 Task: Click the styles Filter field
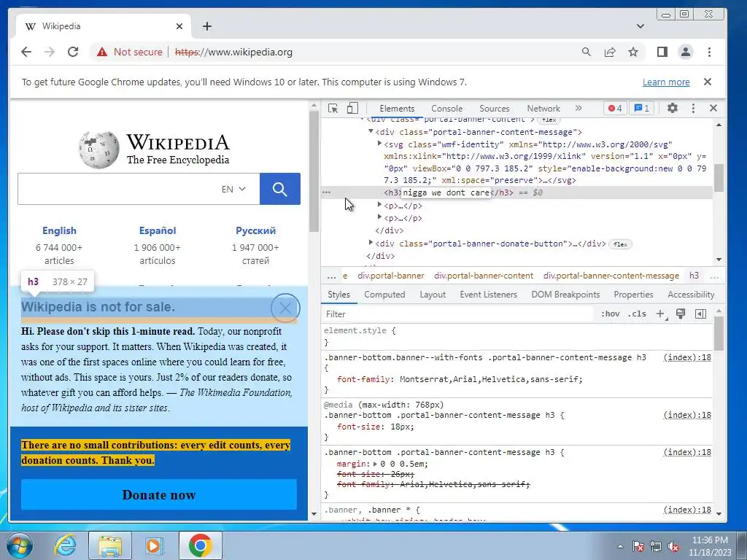(x=457, y=314)
